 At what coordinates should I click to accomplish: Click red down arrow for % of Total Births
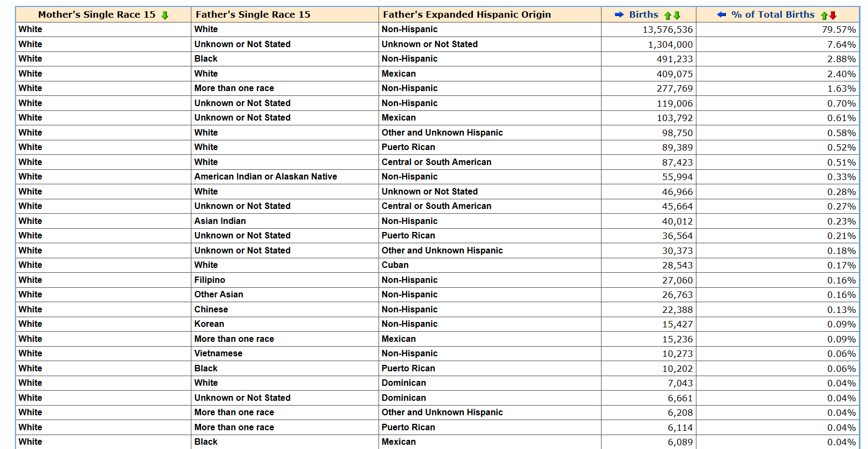833,15
